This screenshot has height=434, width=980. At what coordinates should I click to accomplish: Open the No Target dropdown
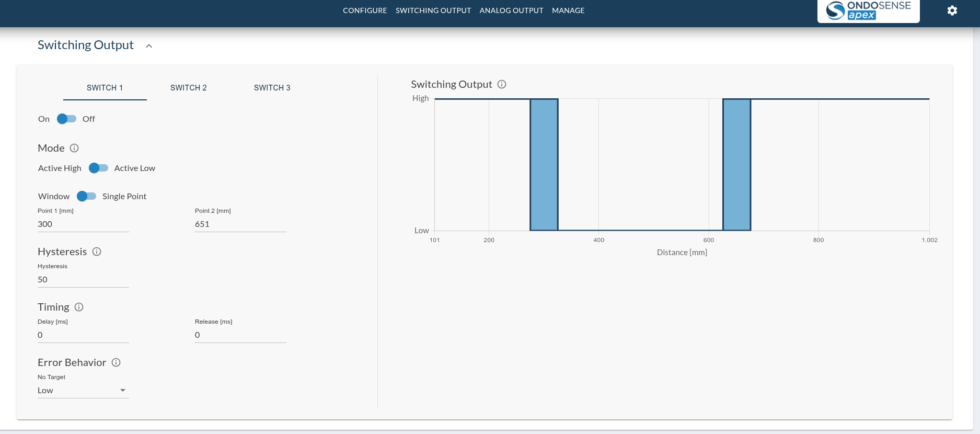[x=83, y=391]
